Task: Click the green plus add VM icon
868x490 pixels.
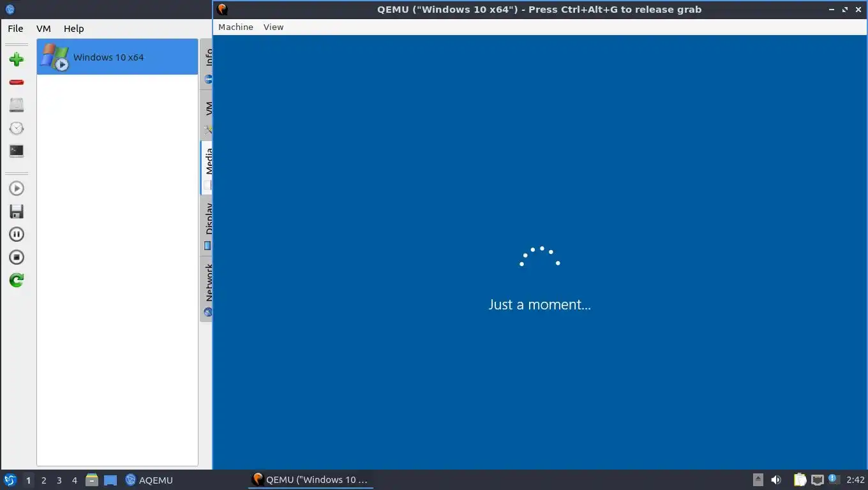Action: [17, 59]
